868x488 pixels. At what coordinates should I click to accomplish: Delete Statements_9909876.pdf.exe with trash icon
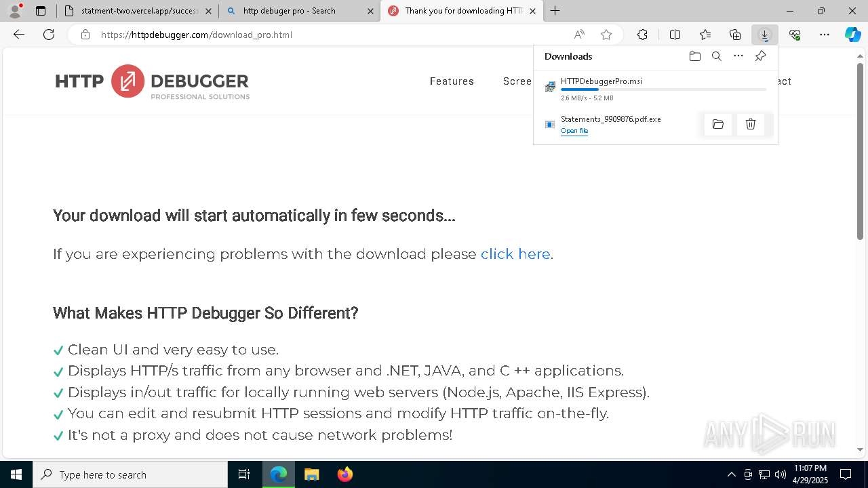tap(751, 124)
